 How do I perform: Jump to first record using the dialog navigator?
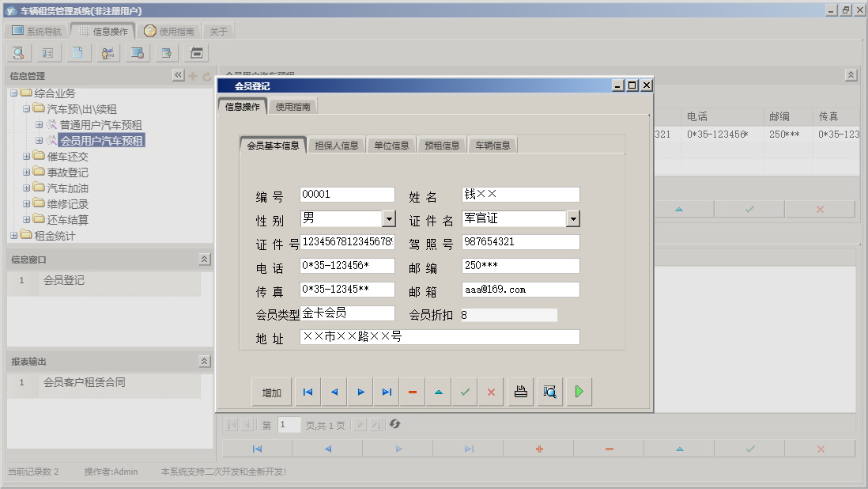[308, 391]
